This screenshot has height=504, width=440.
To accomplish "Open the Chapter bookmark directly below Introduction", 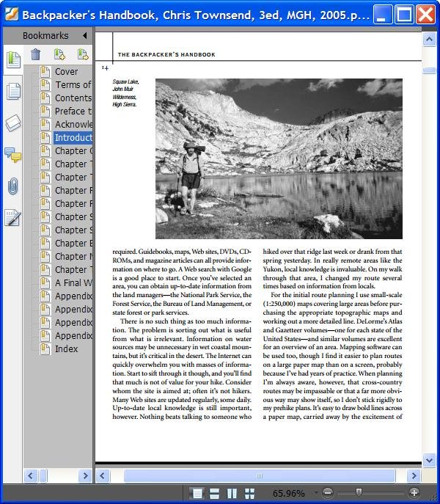I will click(73, 150).
